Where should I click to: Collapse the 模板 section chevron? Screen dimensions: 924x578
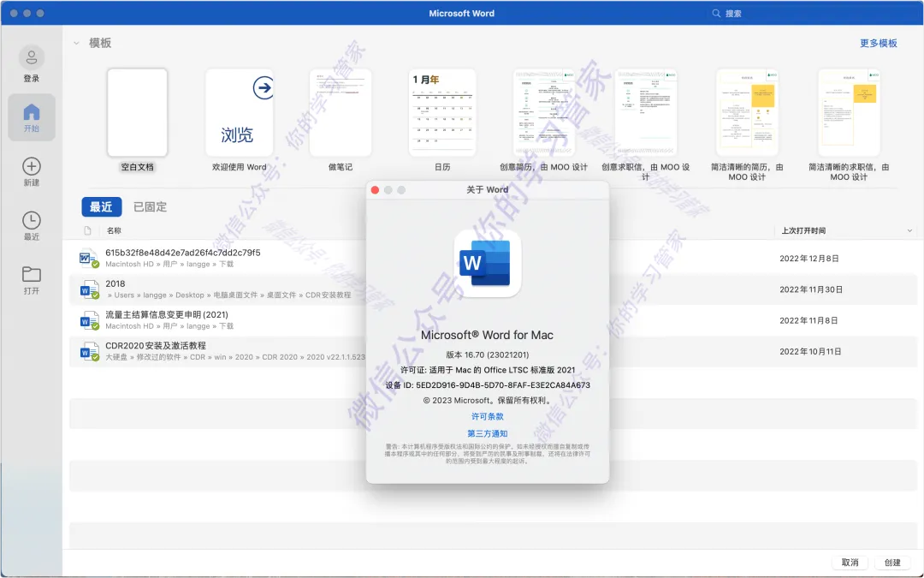(77, 43)
